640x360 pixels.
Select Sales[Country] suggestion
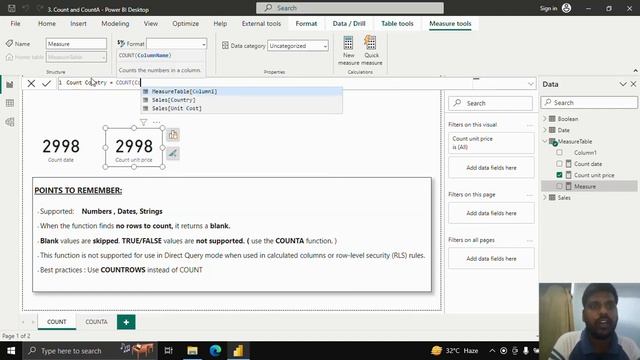[x=242, y=100]
